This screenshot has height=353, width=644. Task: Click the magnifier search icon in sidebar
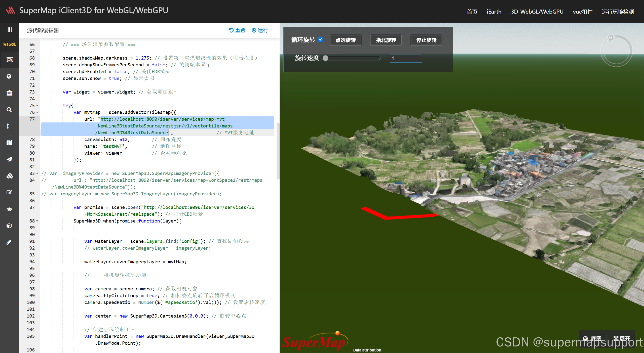(x=9, y=110)
